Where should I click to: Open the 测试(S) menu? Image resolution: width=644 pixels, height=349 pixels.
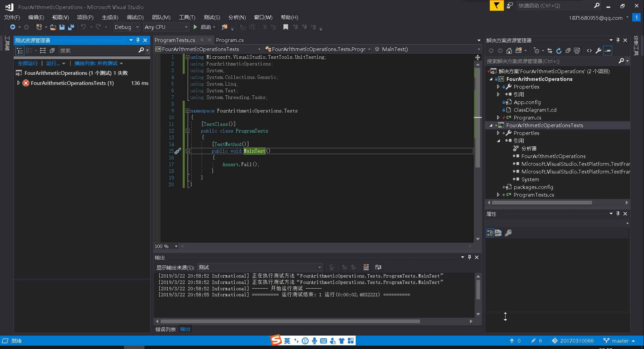click(x=212, y=17)
